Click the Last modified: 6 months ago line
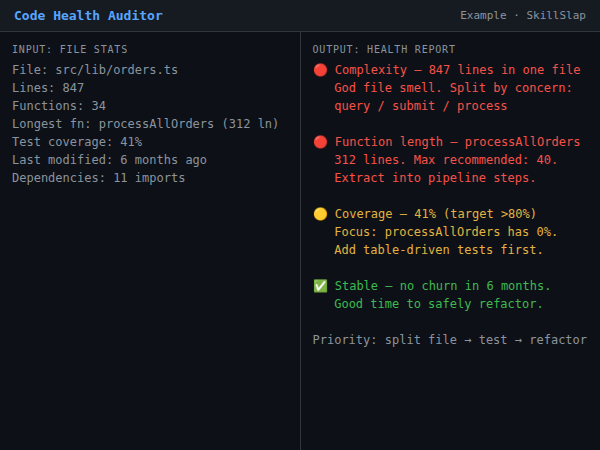 coord(110,160)
